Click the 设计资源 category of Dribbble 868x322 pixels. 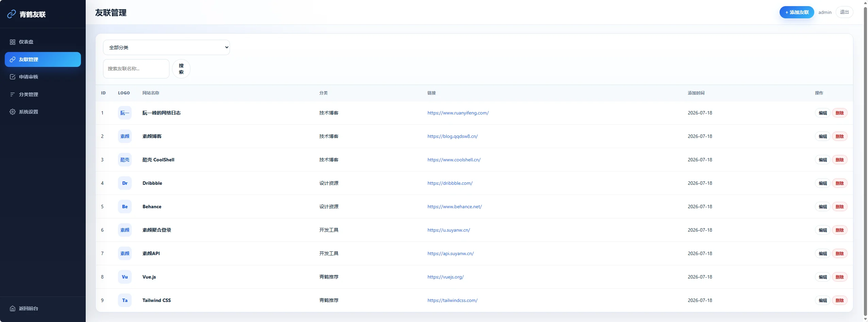coord(329,183)
